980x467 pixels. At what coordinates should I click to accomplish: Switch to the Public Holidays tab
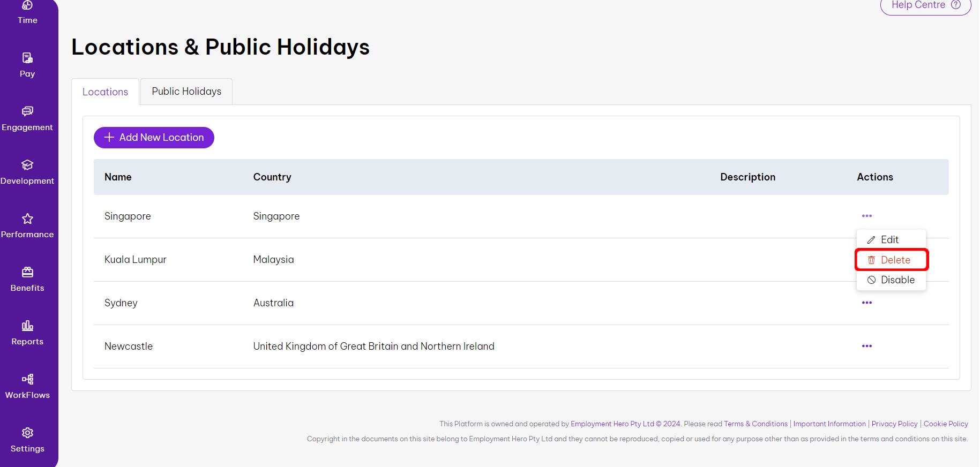186,92
